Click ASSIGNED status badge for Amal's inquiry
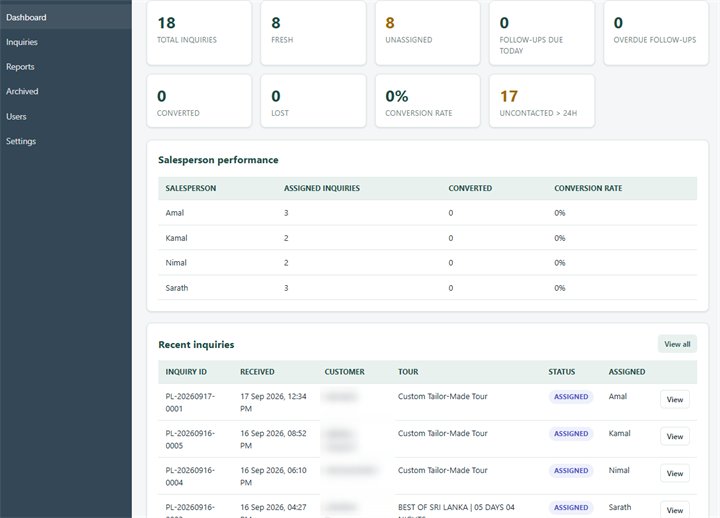The image size is (720, 518). (571, 397)
